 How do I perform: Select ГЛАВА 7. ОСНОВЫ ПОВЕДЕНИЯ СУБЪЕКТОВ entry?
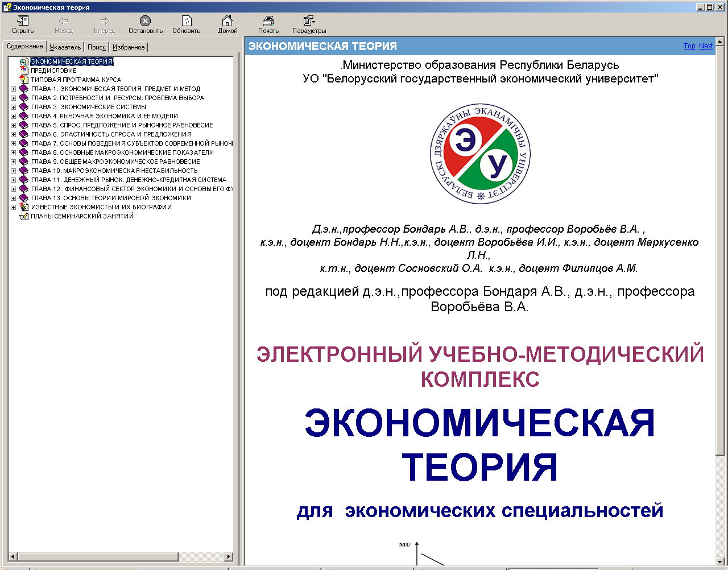(132, 143)
